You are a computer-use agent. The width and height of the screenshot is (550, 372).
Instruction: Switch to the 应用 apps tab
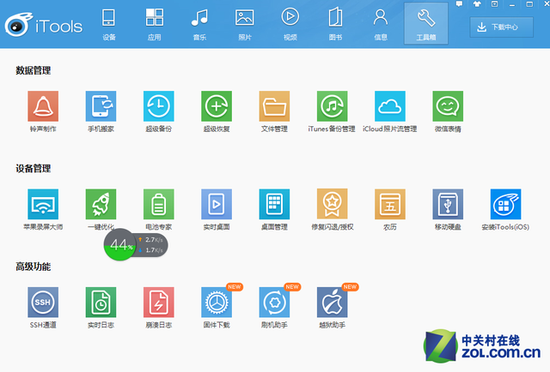point(154,24)
